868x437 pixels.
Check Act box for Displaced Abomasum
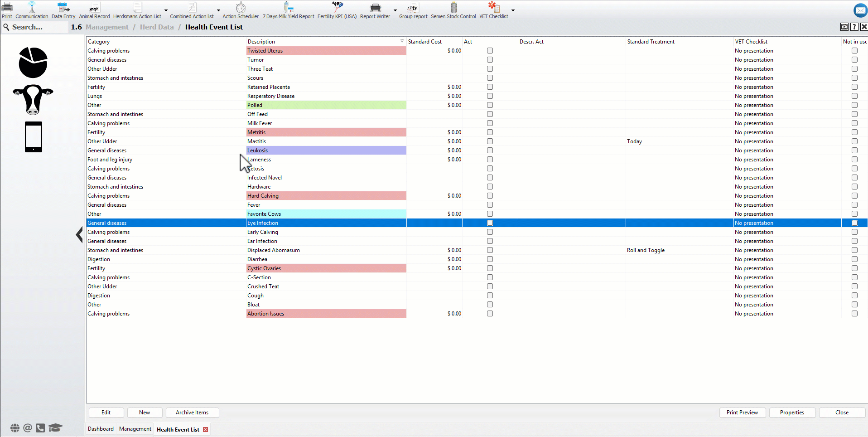click(x=490, y=250)
